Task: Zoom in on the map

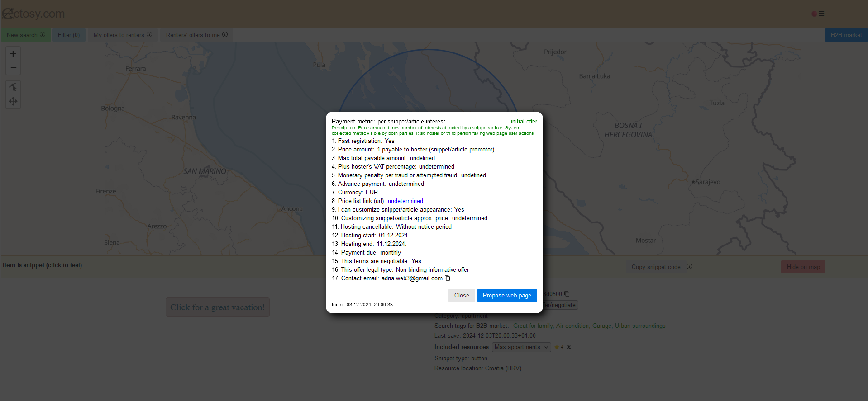Action: click(13, 54)
